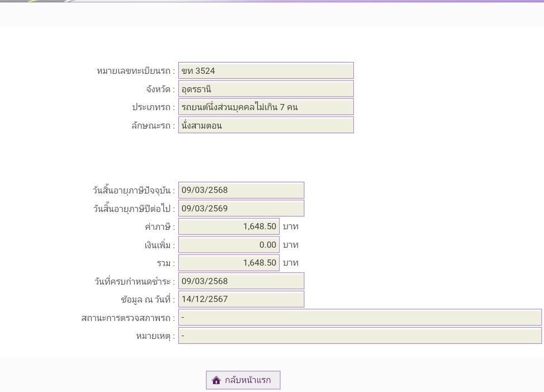Image resolution: width=544 pixels, height=392 pixels.
Task: Click the label หมายเลขทะเบียนรถ
Action: point(136,71)
